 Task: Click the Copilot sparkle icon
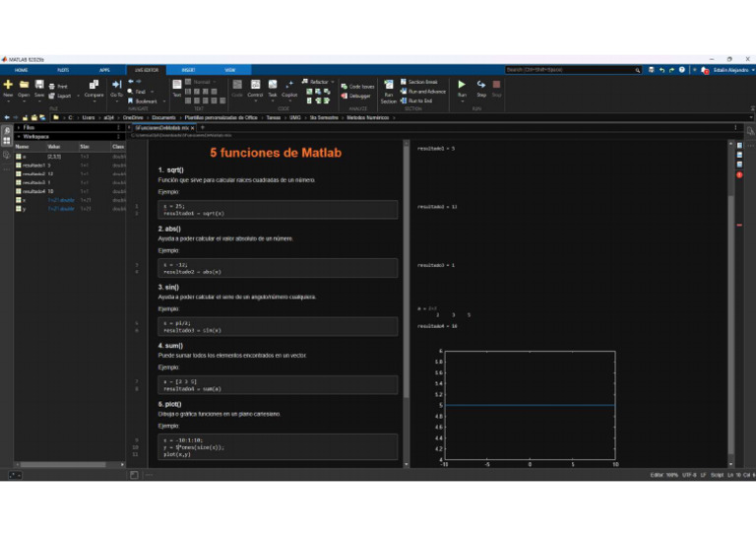pos(289,85)
